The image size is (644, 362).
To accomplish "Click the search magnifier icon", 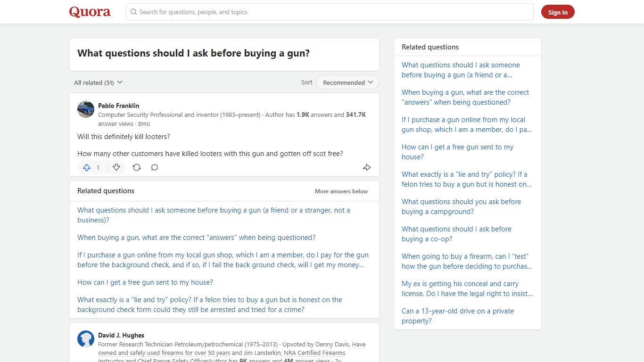I will [134, 12].
